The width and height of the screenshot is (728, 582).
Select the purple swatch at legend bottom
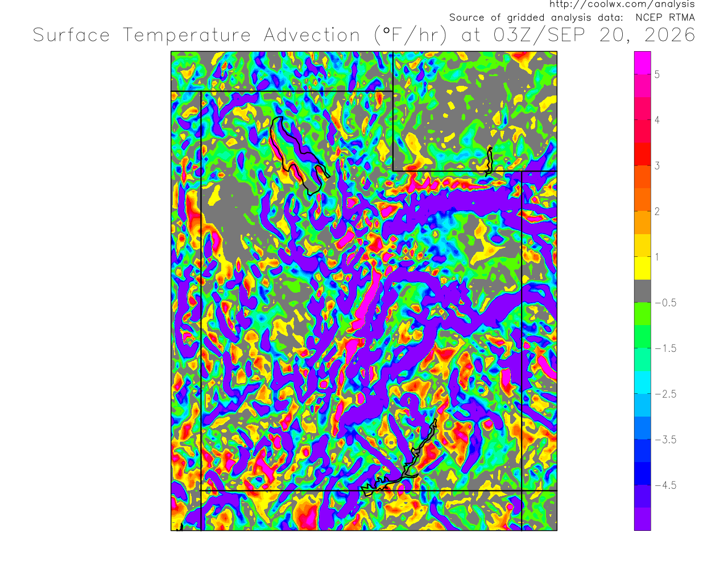pos(643,519)
